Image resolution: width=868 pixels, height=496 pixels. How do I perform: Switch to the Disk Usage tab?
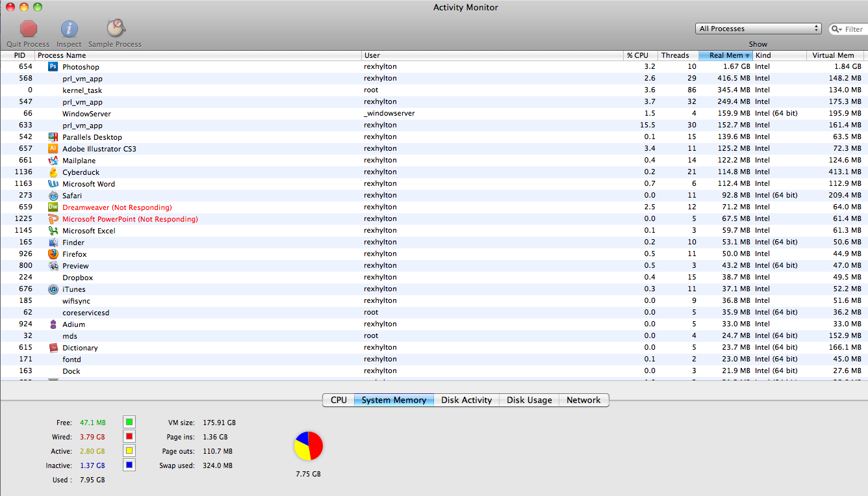click(529, 400)
